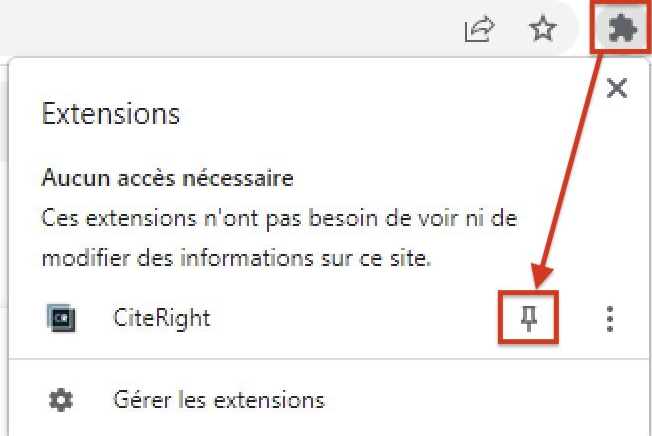Click the line starting Ces extensions n'ont pas besoin
Screen dimensions: 652x436
(279, 218)
